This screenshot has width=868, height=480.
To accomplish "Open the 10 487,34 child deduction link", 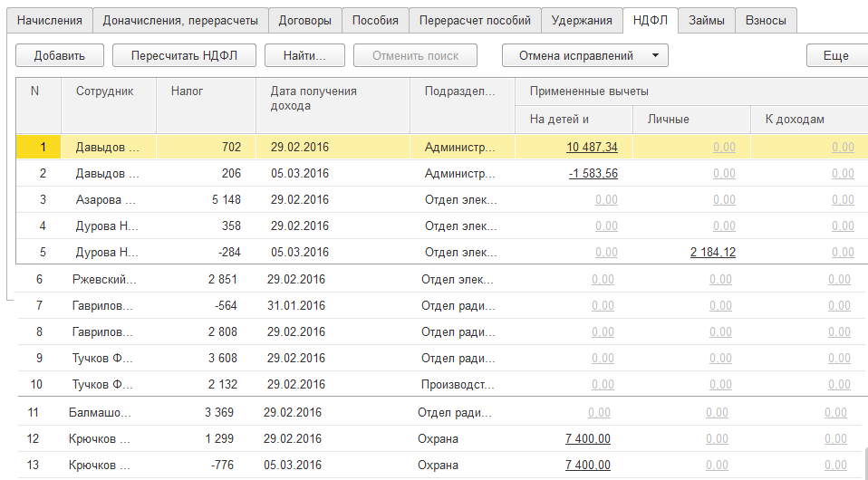I will coord(592,148).
